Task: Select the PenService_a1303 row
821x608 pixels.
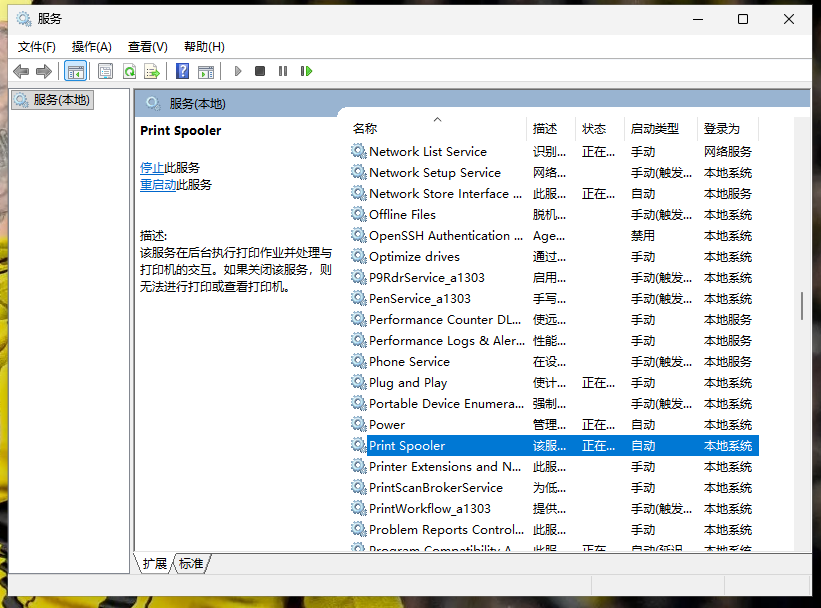Action: click(x=554, y=299)
